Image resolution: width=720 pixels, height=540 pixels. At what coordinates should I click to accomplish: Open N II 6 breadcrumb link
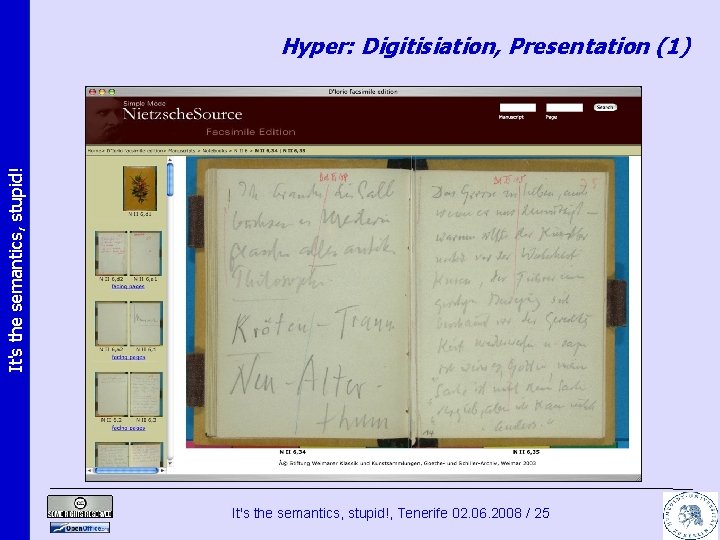pos(241,151)
